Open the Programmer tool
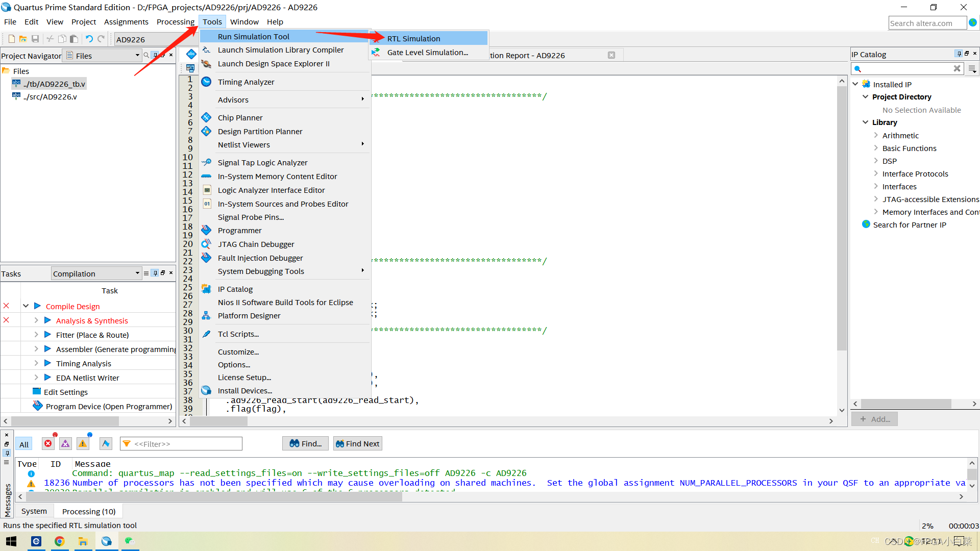This screenshot has height=551, width=980. [239, 231]
